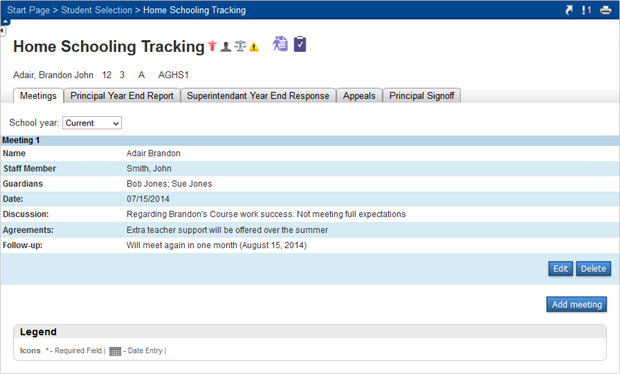620x374 pixels.
Task: Open the clipboard checkmark icon
Action: tap(300, 44)
